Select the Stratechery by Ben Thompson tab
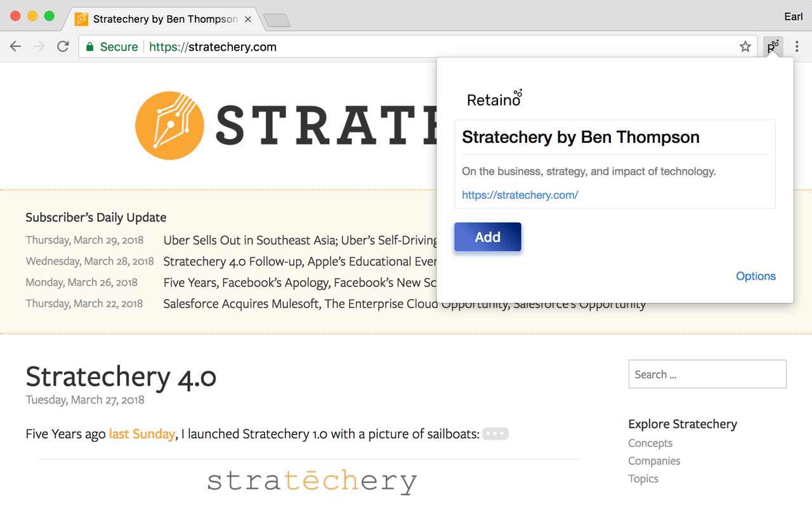This screenshot has height=508, width=812. 164,19
